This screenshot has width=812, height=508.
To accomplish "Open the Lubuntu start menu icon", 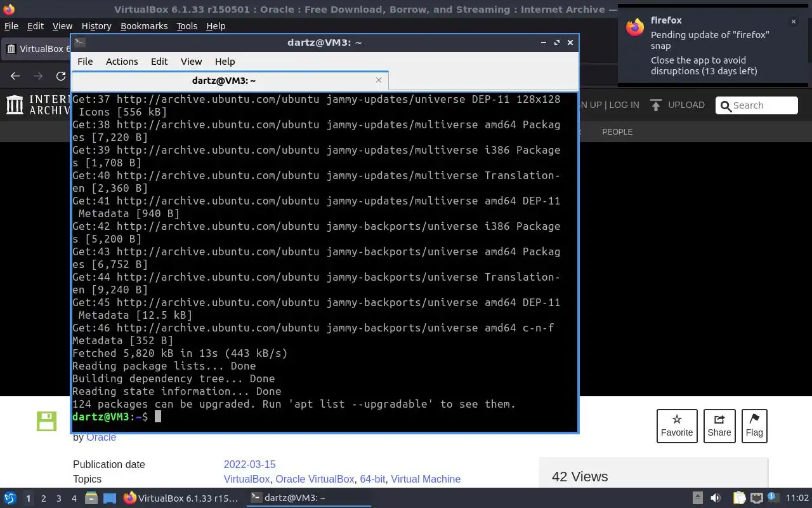I will pyautogui.click(x=10, y=498).
